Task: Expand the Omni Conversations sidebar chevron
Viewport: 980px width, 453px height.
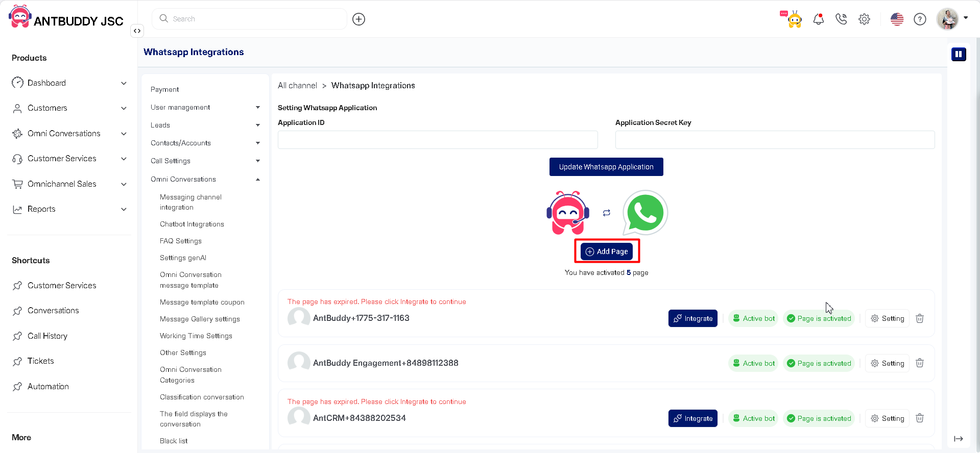Action: [x=124, y=134]
